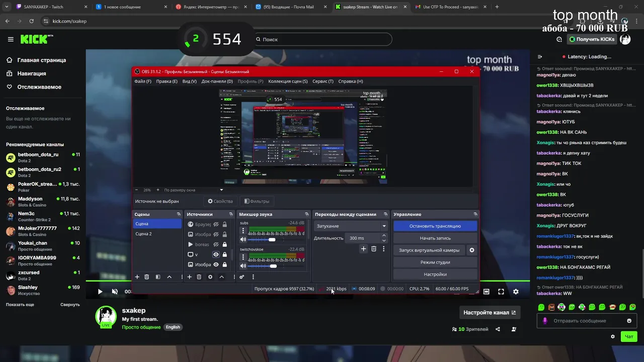The height and width of the screenshot is (362, 644).
Task: Undock the Сцены panel
Action: tap(179, 214)
